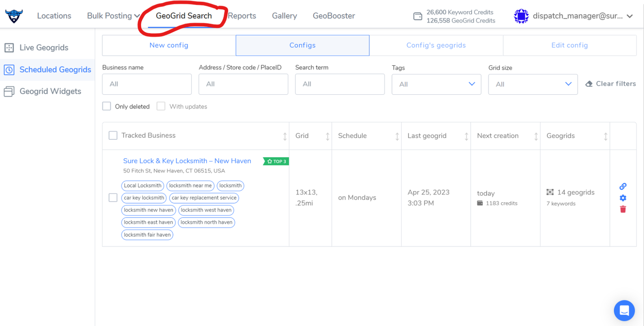Switch to the Config's geogrids tab

436,46
